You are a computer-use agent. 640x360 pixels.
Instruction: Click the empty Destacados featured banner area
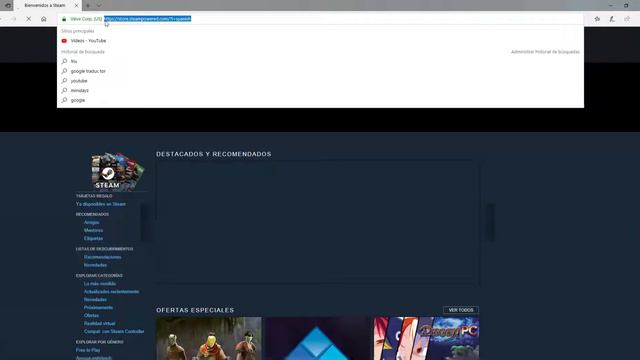[x=317, y=222]
